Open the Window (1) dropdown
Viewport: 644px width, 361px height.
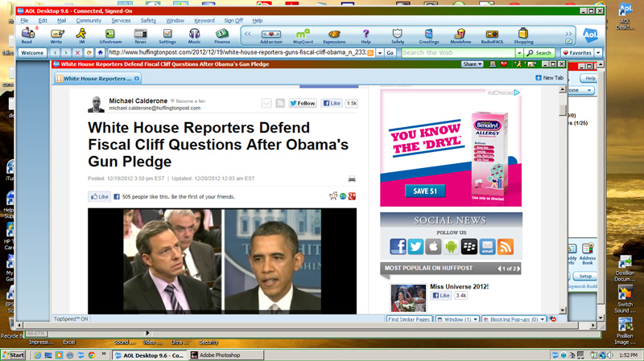click(x=457, y=319)
